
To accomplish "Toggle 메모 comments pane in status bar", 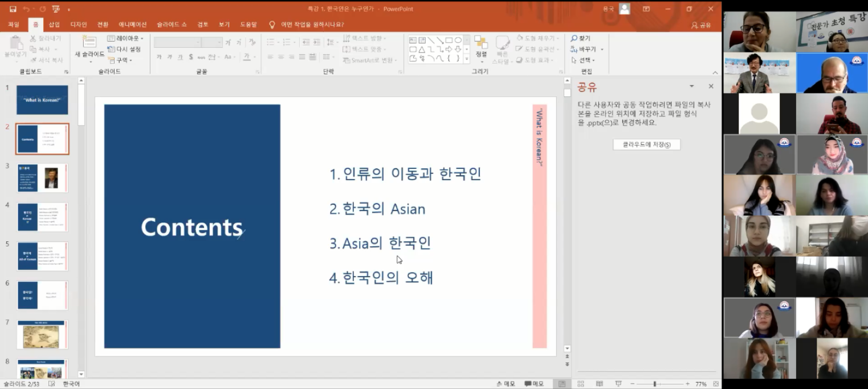I will [534, 384].
